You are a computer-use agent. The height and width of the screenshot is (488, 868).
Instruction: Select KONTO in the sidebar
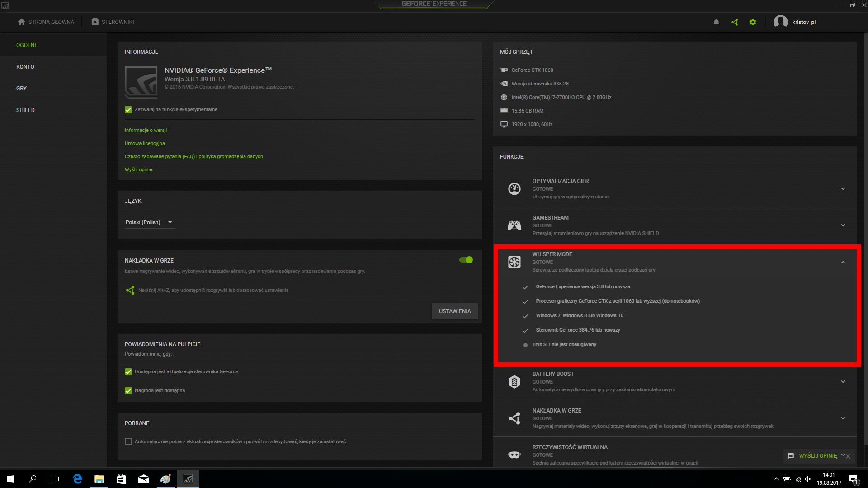tap(25, 66)
